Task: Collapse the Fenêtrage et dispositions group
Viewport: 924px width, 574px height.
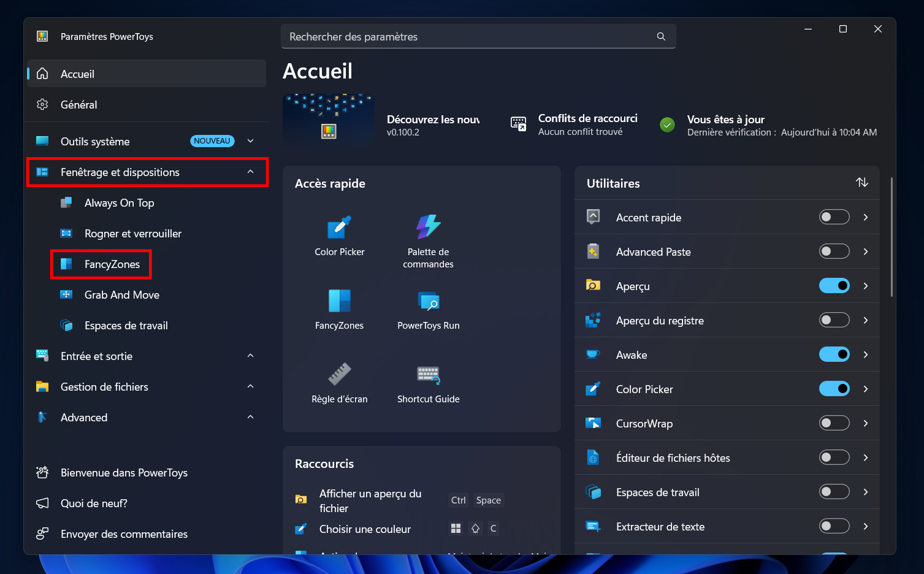Action: [251, 172]
